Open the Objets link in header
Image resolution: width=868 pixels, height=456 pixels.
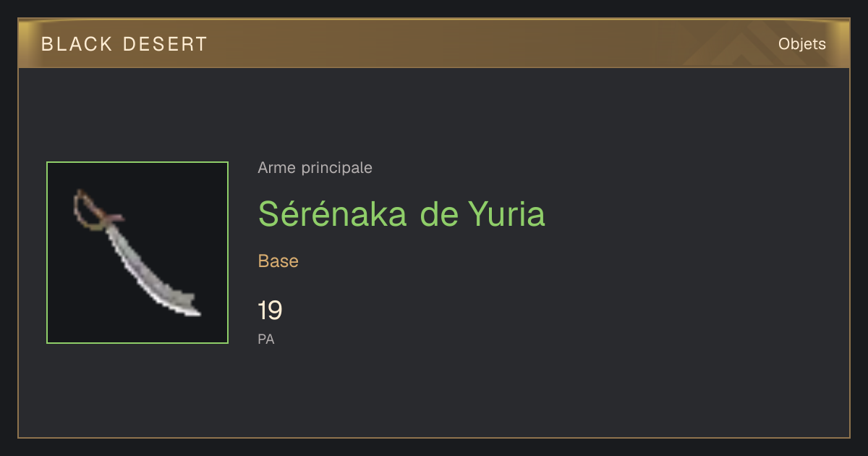pos(802,44)
